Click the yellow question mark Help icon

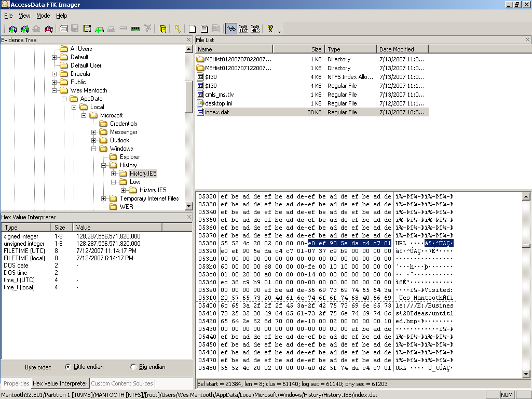click(270, 29)
